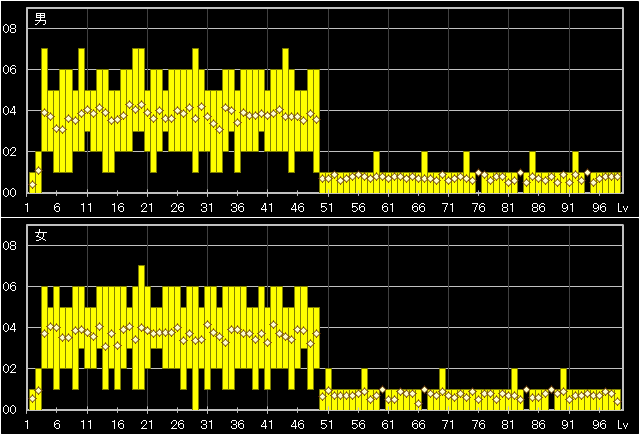Choose level 71 on the 女 chart x-axis
640x435 pixels.
pyautogui.click(x=448, y=425)
